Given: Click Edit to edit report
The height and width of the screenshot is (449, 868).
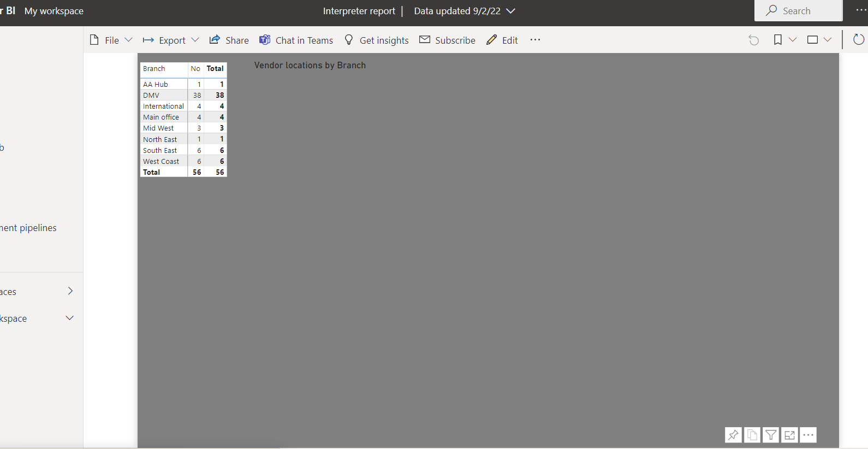Looking at the screenshot, I should 502,40.
